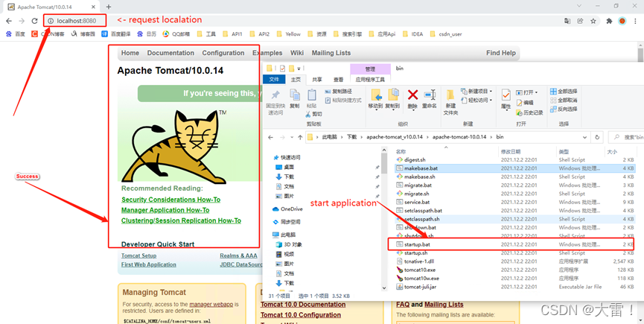Open the IDEA bookmarks folder
This screenshot has height=324, width=644.
[413, 34]
